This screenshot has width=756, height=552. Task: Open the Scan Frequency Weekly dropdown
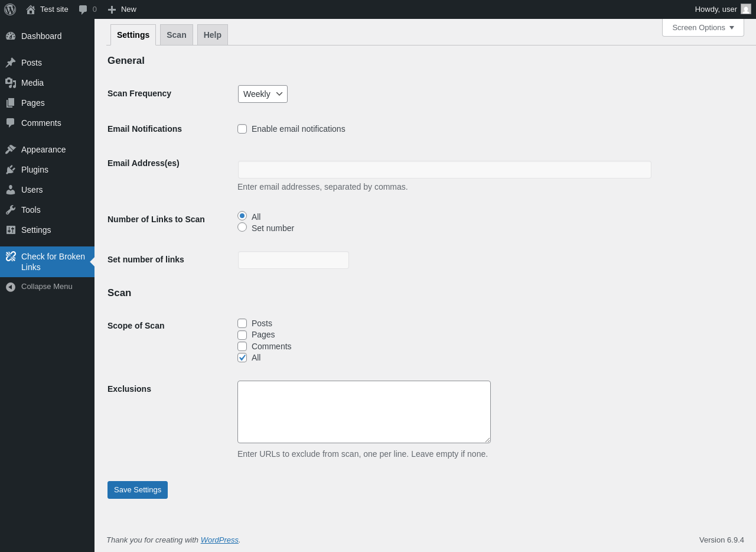point(263,94)
